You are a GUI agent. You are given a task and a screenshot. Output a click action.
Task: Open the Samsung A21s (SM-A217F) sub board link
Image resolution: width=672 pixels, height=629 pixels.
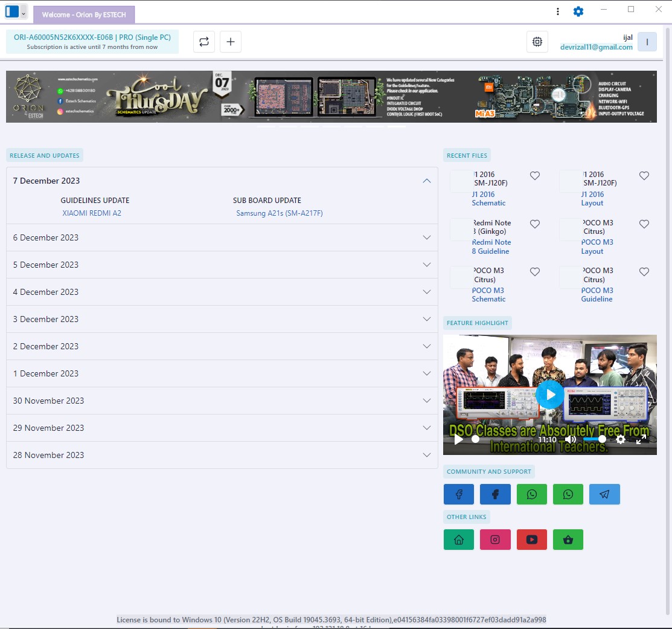pyautogui.click(x=280, y=213)
